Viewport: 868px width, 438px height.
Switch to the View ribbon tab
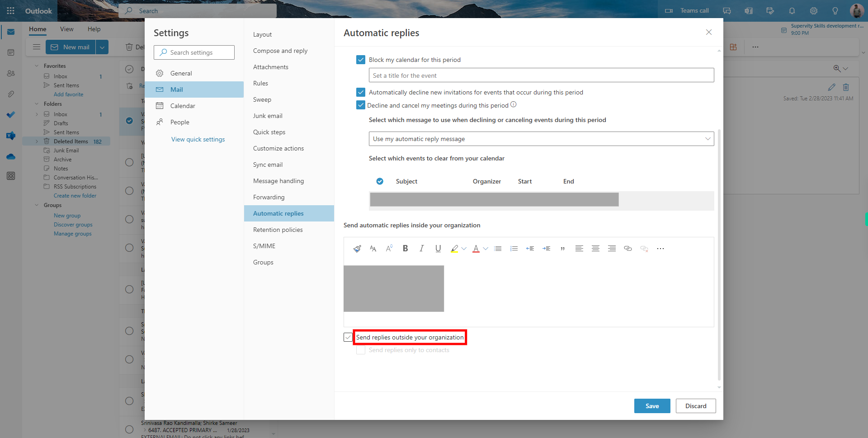[66, 29]
